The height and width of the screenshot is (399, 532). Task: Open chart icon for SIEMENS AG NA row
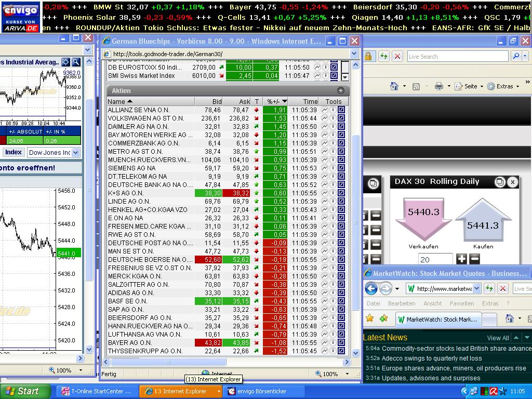[325, 168]
